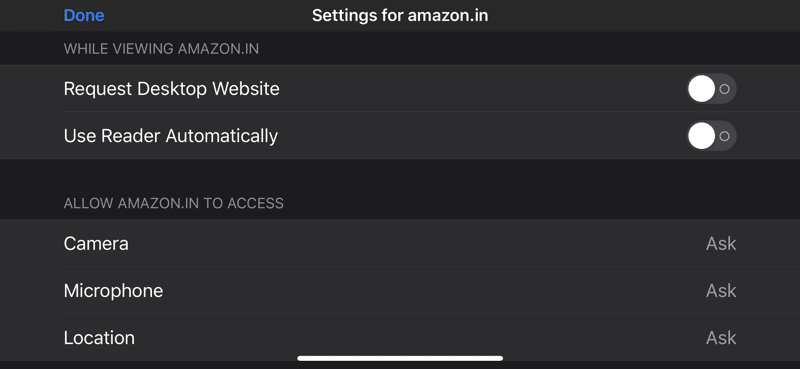Enable the Request Desktop Website switch
Image resolution: width=800 pixels, height=369 pixels.
[711, 89]
